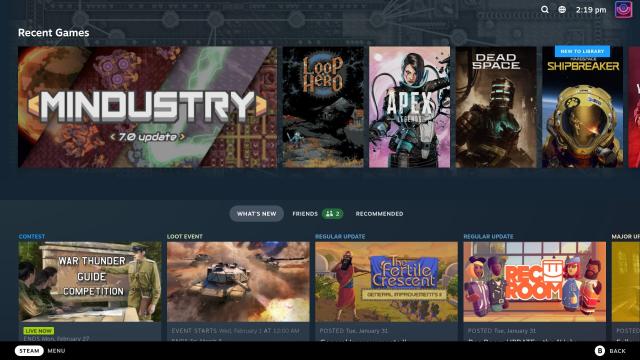Click the Back label

(x=618, y=351)
